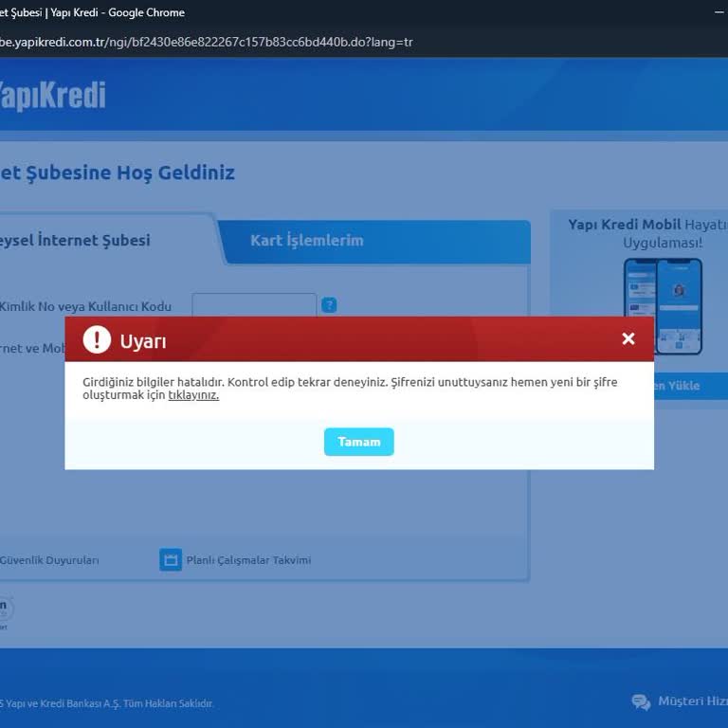Click the Müşteri Hizmetleri footer label
Viewport: 728px width, 728px height.
point(693,701)
